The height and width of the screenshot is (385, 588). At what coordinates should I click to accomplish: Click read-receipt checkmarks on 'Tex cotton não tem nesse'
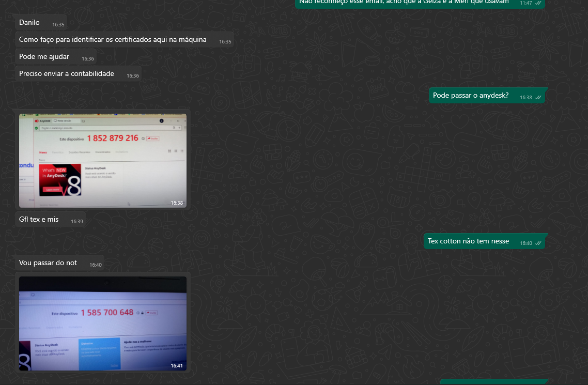click(538, 243)
